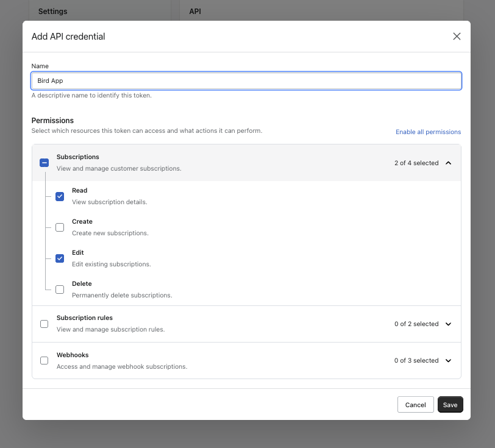Check the Webhooks checkbox
This screenshot has height=448, width=495.
[44, 361]
